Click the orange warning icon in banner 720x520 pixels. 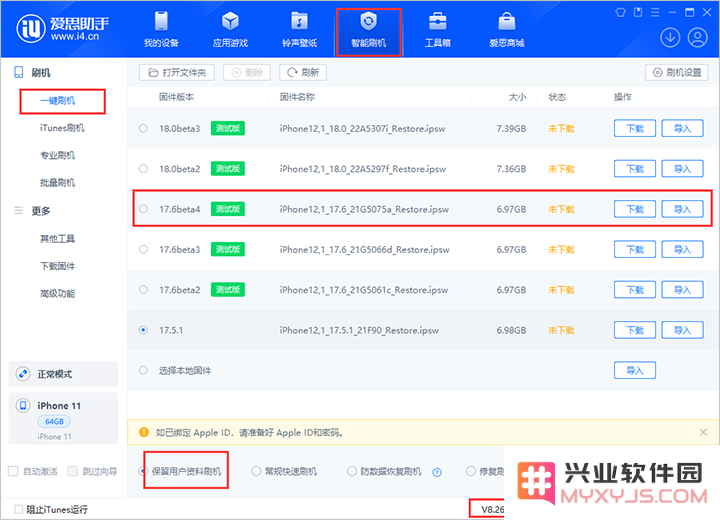(x=144, y=432)
